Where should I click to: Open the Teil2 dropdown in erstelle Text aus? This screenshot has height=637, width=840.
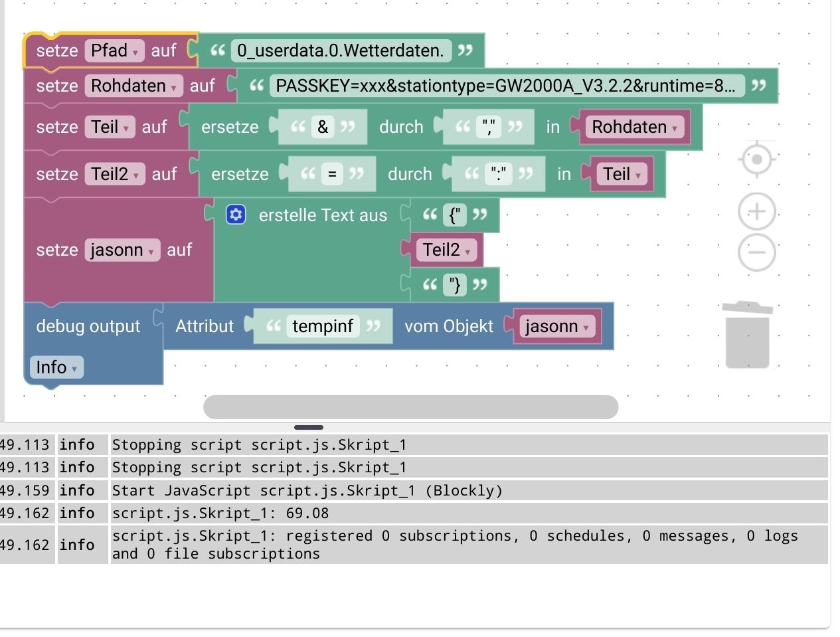pos(446,250)
